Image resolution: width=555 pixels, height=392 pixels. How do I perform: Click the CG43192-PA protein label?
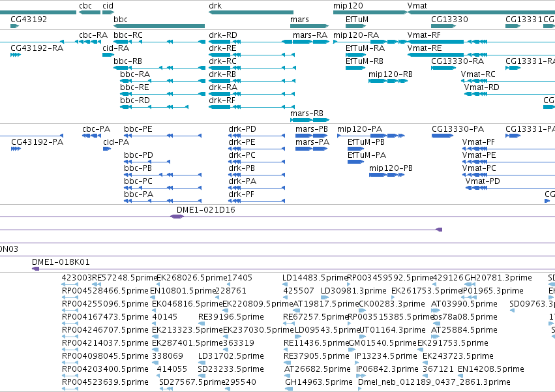[37, 142]
